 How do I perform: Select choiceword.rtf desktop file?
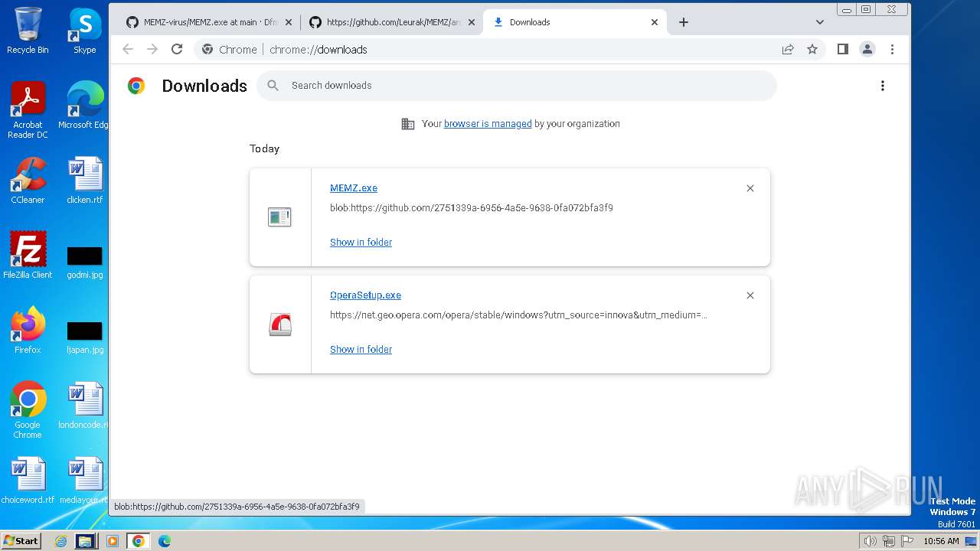pyautogui.click(x=28, y=481)
